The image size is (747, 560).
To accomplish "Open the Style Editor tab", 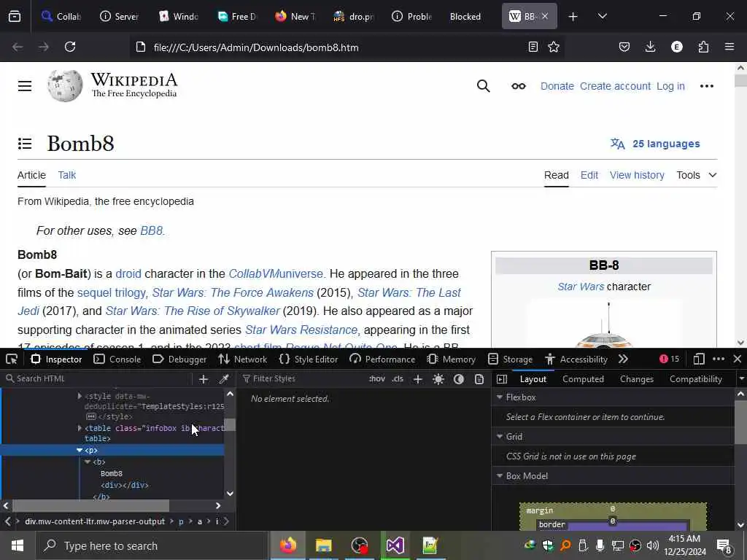I will [x=309, y=359].
